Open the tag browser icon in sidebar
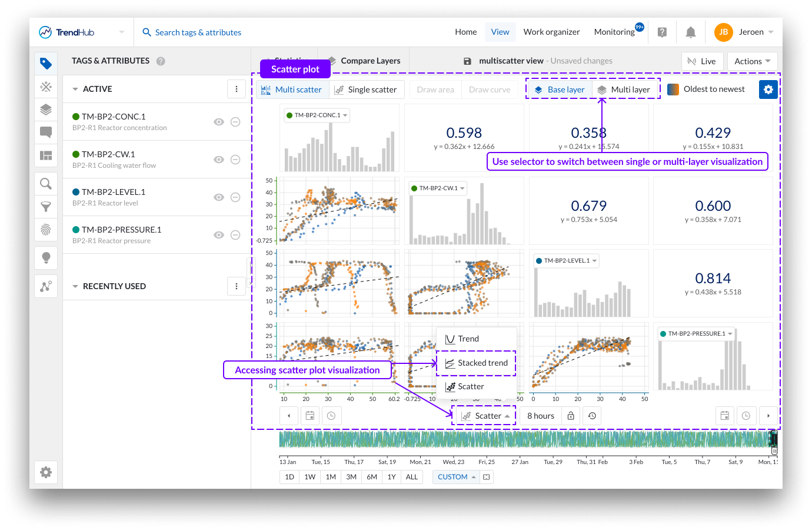Viewport: 812px width, 530px height. pyautogui.click(x=46, y=64)
